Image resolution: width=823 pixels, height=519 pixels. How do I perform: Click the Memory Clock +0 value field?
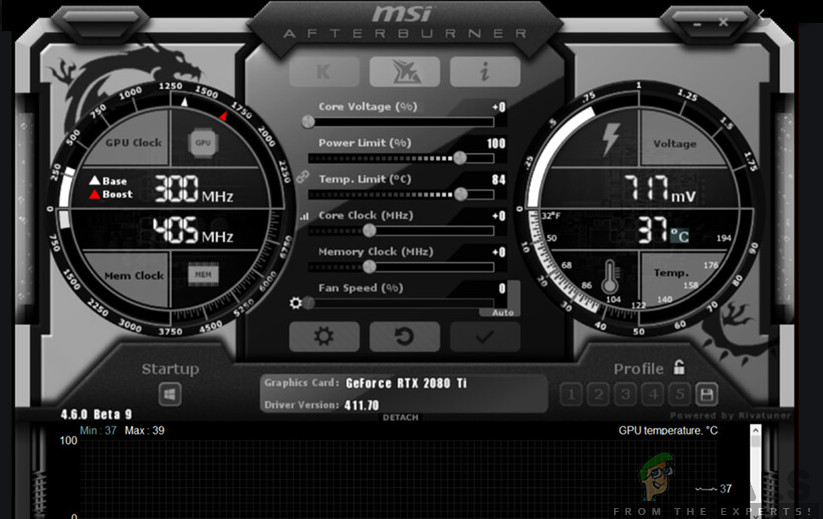[x=499, y=252]
